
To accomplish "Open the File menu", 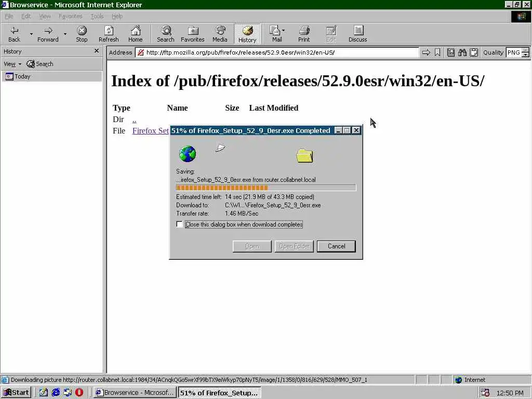I will [9, 16].
